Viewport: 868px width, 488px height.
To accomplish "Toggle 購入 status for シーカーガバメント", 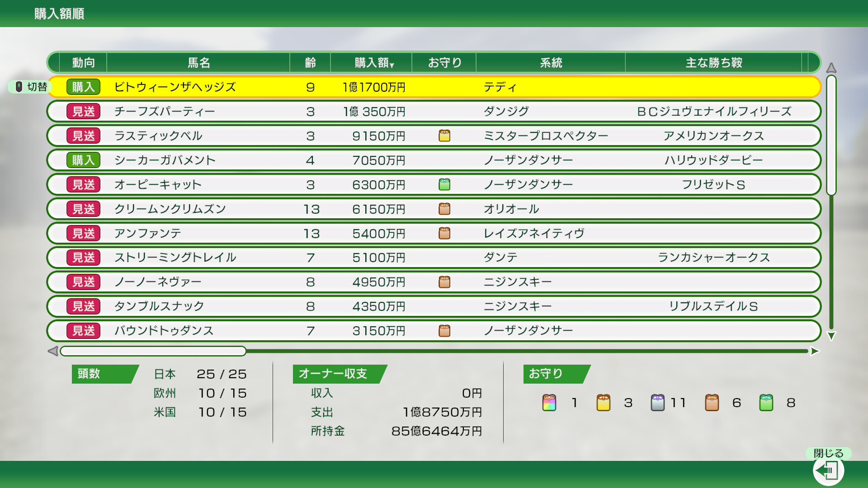I will click(83, 160).
